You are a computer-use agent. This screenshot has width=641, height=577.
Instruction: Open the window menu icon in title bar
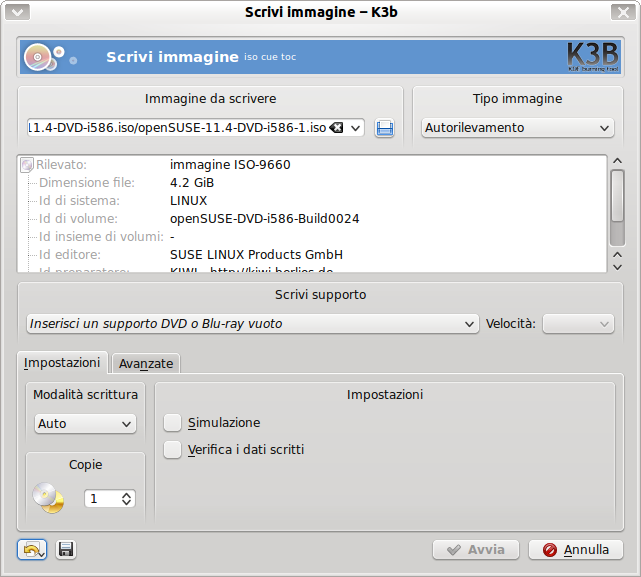click(x=17, y=12)
